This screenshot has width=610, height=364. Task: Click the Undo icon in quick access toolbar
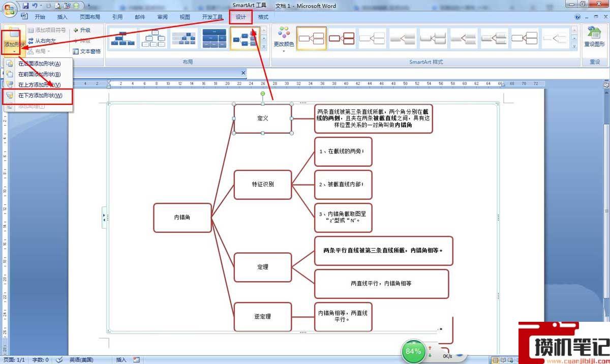[35, 6]
